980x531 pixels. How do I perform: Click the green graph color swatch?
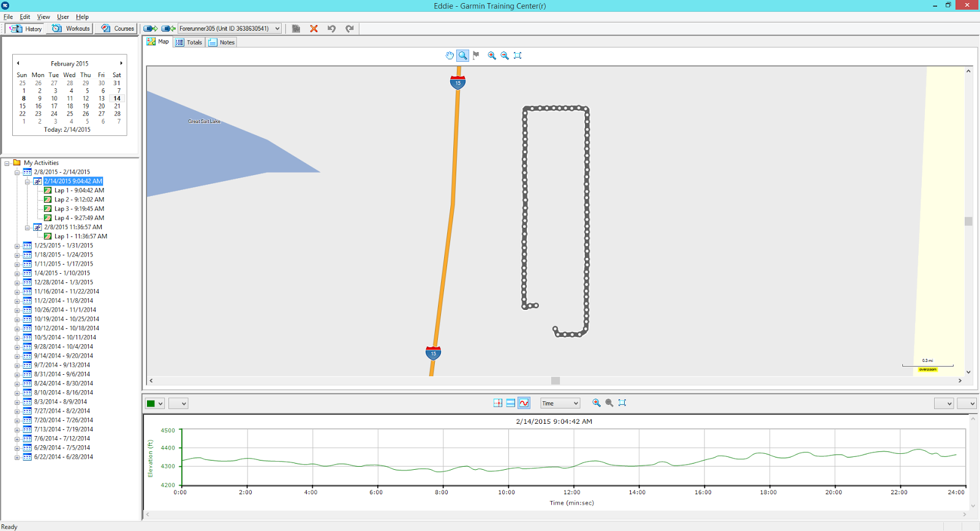151,404
